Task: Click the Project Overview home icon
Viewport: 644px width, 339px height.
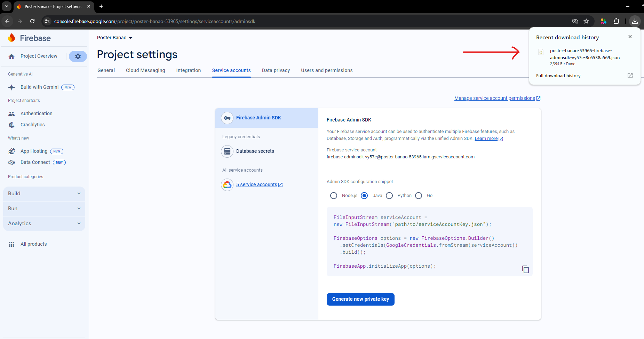Action: click(x=11, y=56)
